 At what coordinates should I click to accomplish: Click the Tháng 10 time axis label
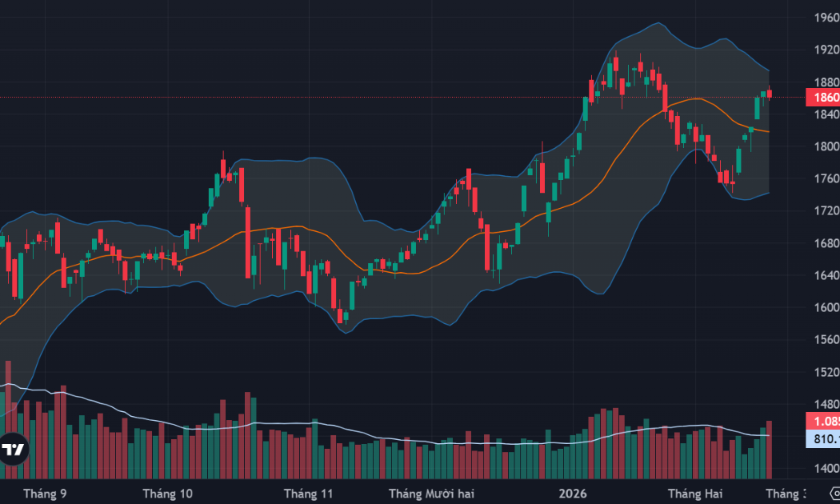click(167, 494)
